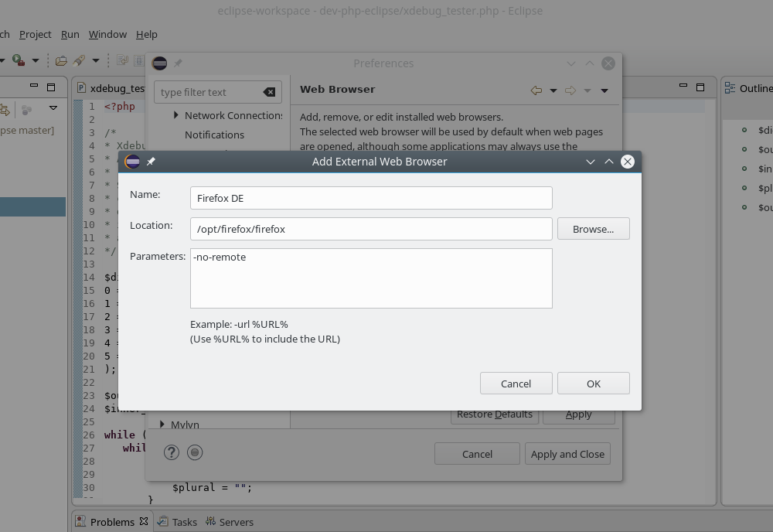Click the $plural = ""; code line
Viewport: 773px width, 532px height.
(x=212, y=487)
